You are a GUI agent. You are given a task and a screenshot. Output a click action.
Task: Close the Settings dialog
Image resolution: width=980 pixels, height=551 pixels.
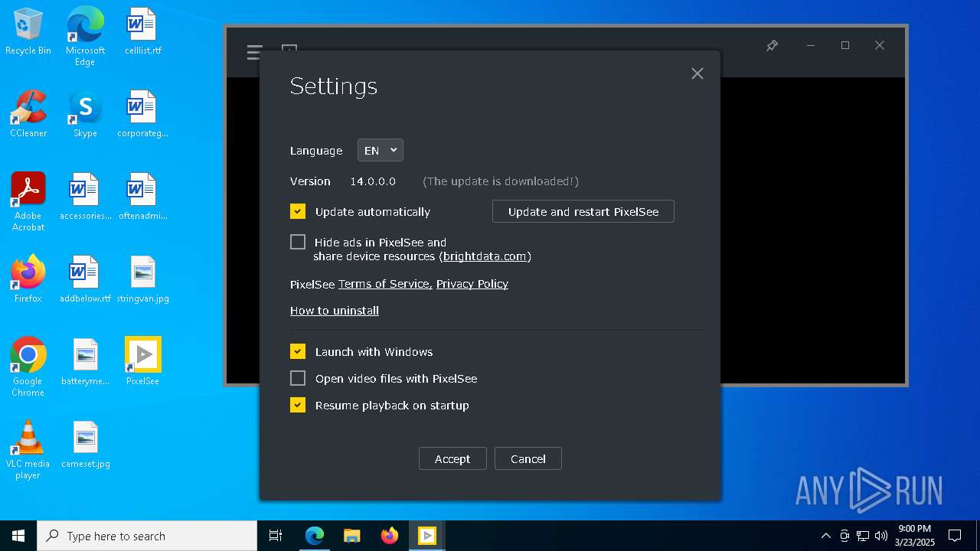coord(697,73)
